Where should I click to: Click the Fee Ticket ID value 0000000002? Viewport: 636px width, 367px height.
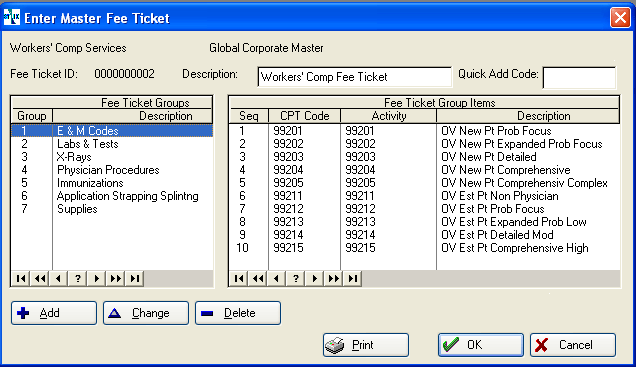point(124,74)
